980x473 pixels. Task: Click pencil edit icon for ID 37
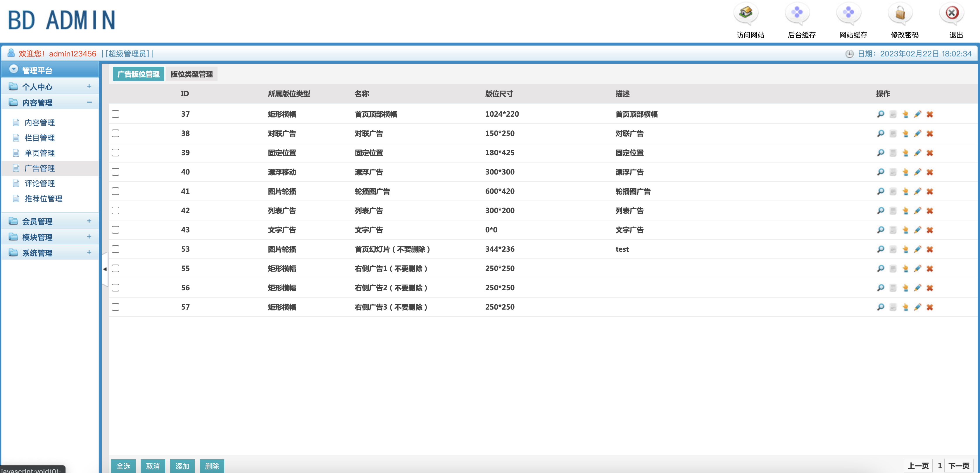[917, 114]
